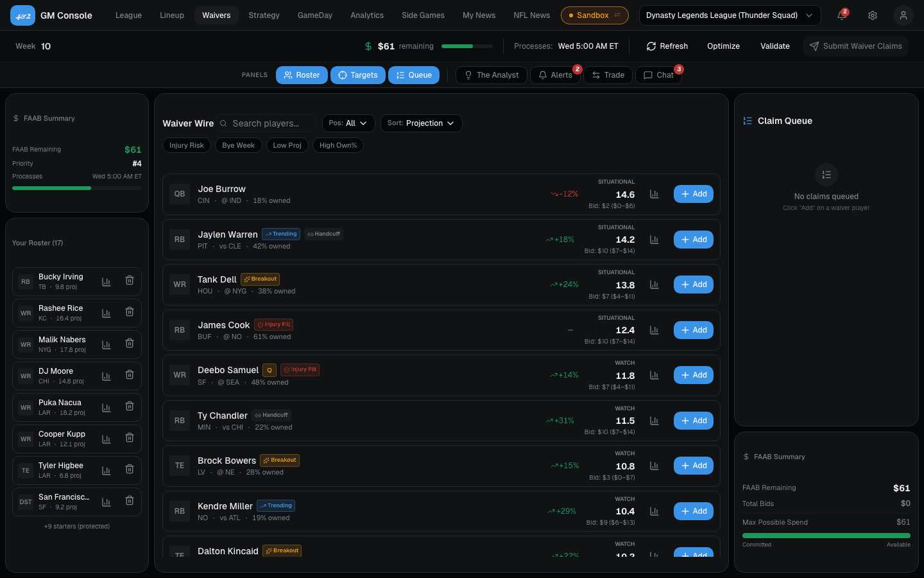Image resolution: width=924 pixels, height=578 pixels.
Task: Open chart icon for Bucky Irving
Action: coord(107,281)
